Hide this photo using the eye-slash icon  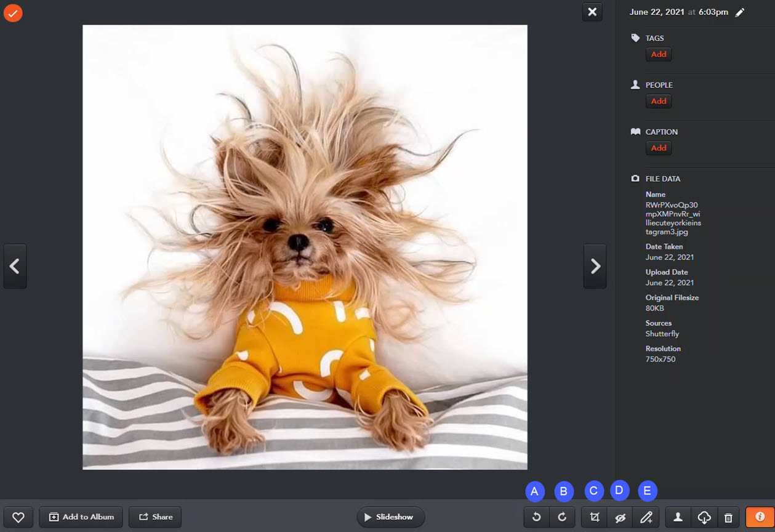click(x=620, y=517)
